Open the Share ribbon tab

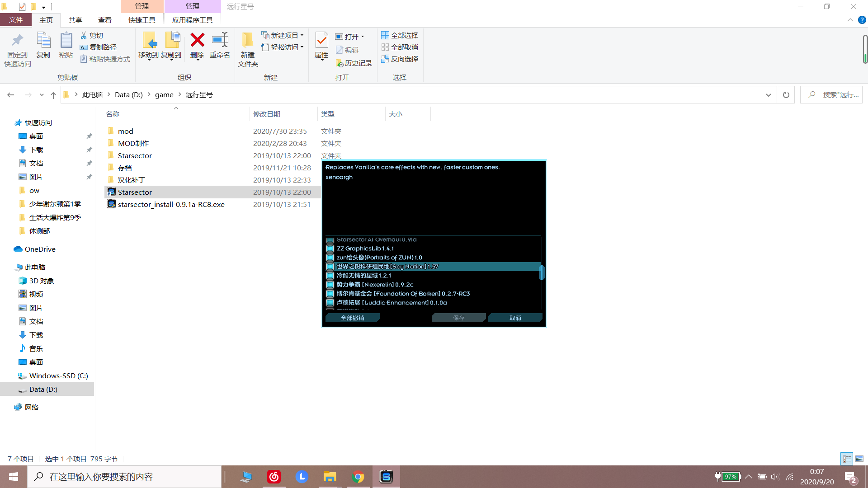(75, 20)
